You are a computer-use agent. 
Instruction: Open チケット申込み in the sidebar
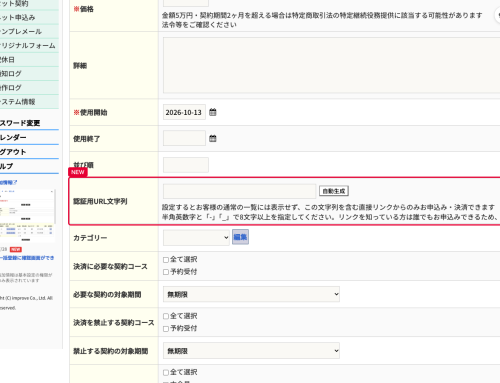click(29, 17)
